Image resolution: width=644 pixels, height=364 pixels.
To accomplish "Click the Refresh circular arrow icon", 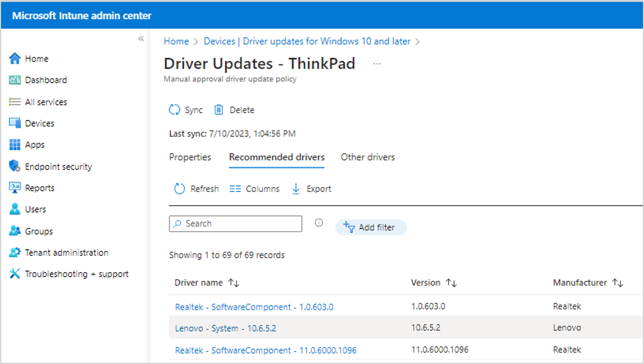I will click(x=179, y=189).
